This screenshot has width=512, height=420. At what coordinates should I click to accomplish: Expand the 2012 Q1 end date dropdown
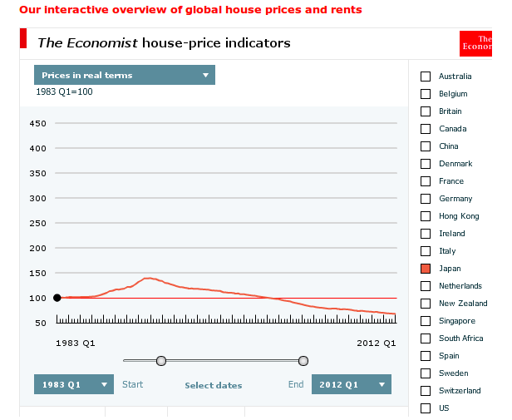click(351, 384)
